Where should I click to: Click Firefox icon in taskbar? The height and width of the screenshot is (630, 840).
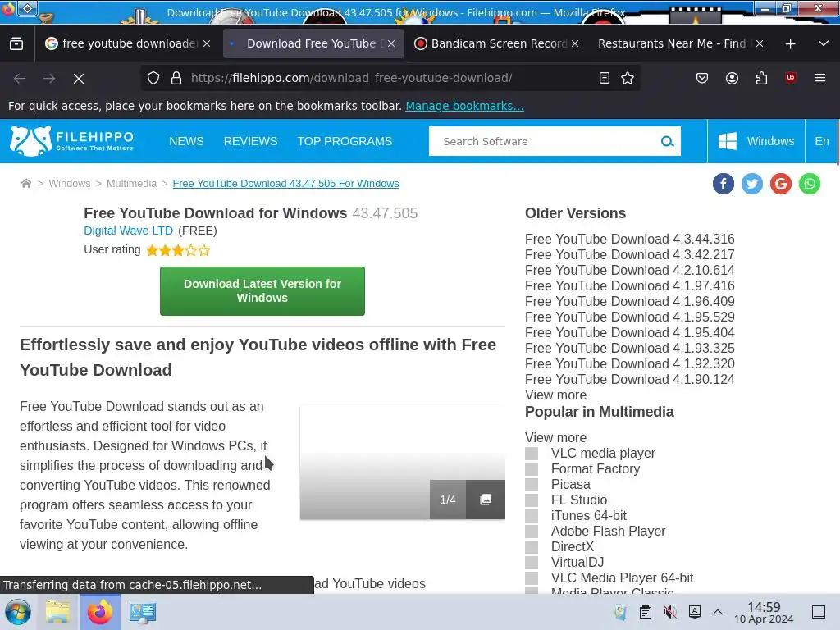pyautogui.click(x=100, y=612)
